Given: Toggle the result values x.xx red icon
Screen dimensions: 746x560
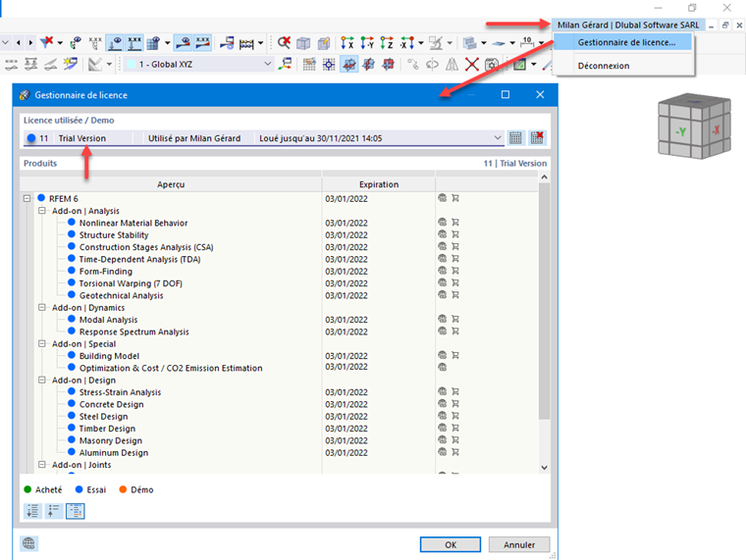Looking at the screenshot, I should click(x=203, y=43).
